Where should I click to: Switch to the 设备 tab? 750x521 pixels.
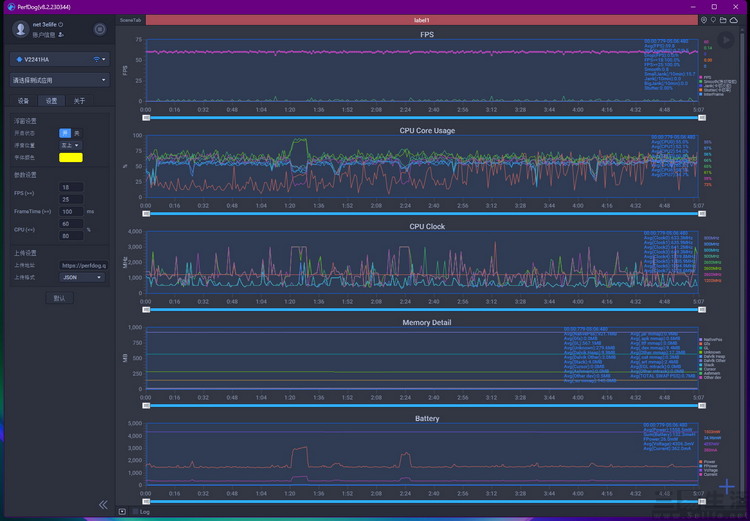(x=23, y=100)
